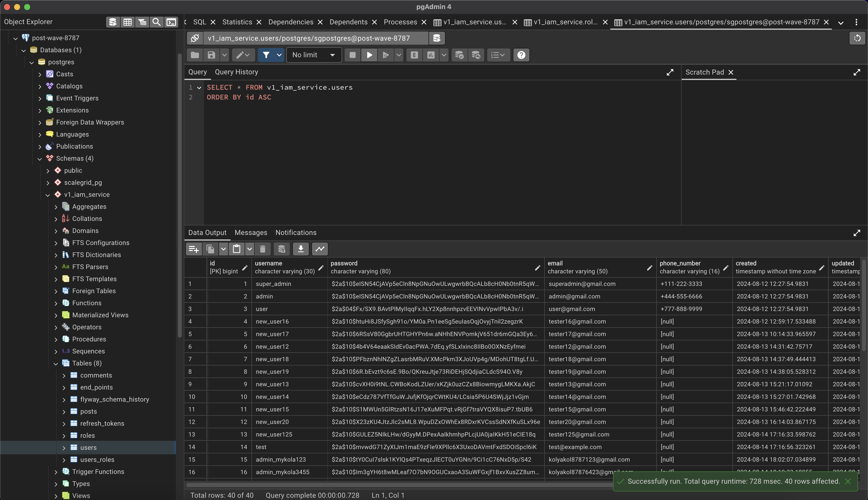Open the Macros list dropdown
Viewport: 868px width, 500px height.
498,55
